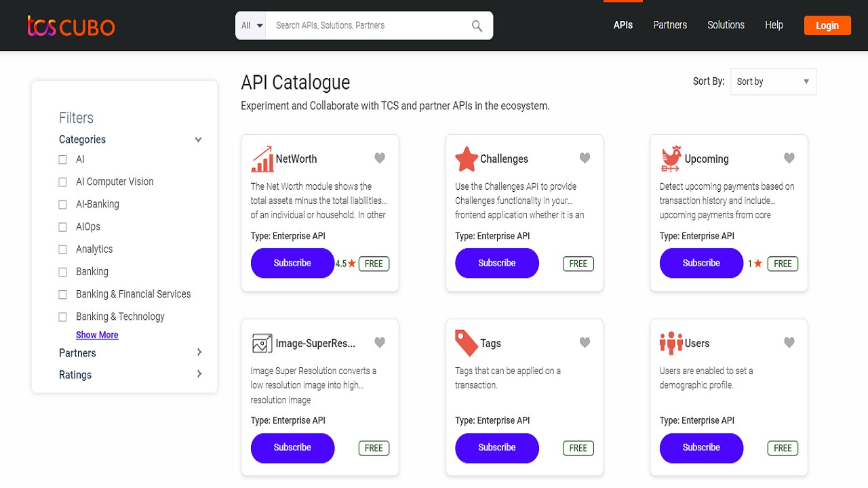Click the NetWorth 4.5 star rating

tap(346, 264)
